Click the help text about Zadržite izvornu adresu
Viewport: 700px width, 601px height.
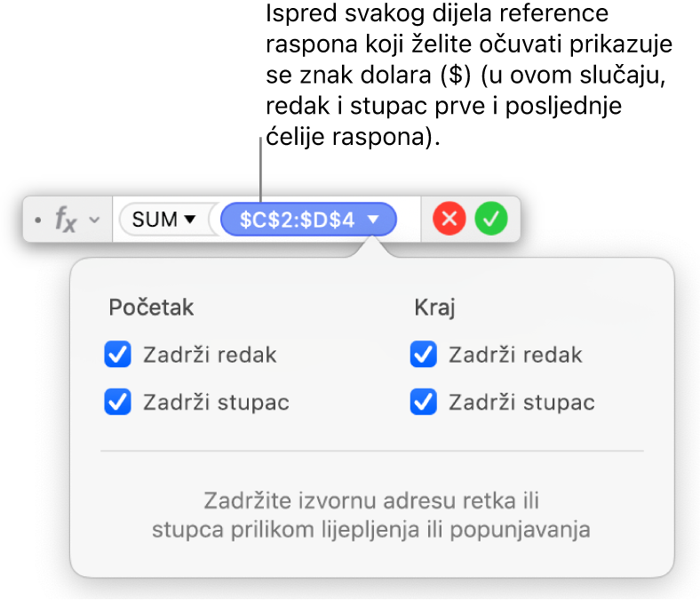point(371,514)
